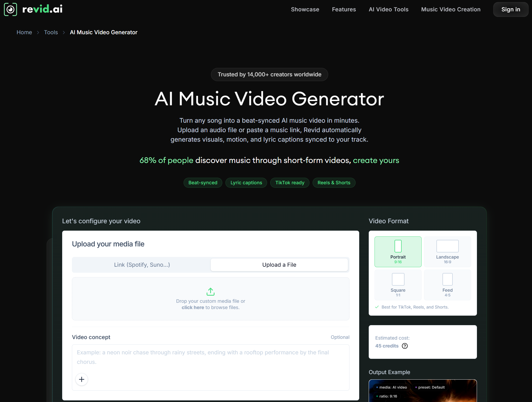Image resolution: width=532 pixels, height=402 pixels.
Task: Click the upload arrow icon in drop zone
Action: pyautogui.click(x=210, y=291)
